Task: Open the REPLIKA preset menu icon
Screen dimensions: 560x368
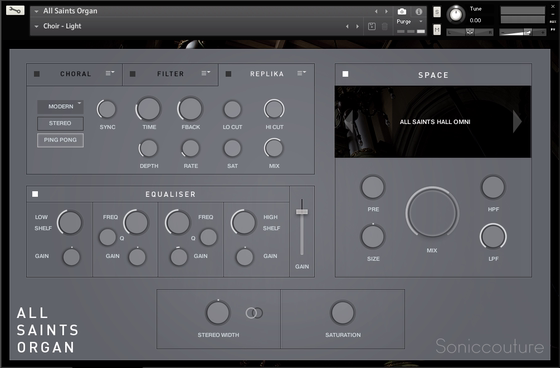Action: pos(301,73)
